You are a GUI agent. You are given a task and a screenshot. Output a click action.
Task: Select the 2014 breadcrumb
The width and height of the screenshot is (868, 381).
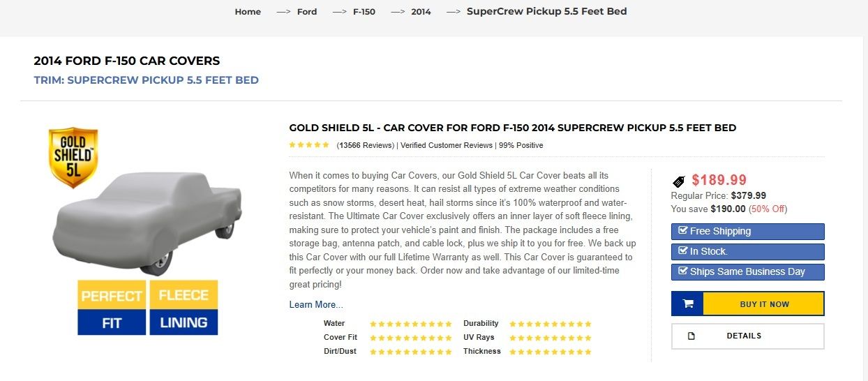(x=421, y=12)
